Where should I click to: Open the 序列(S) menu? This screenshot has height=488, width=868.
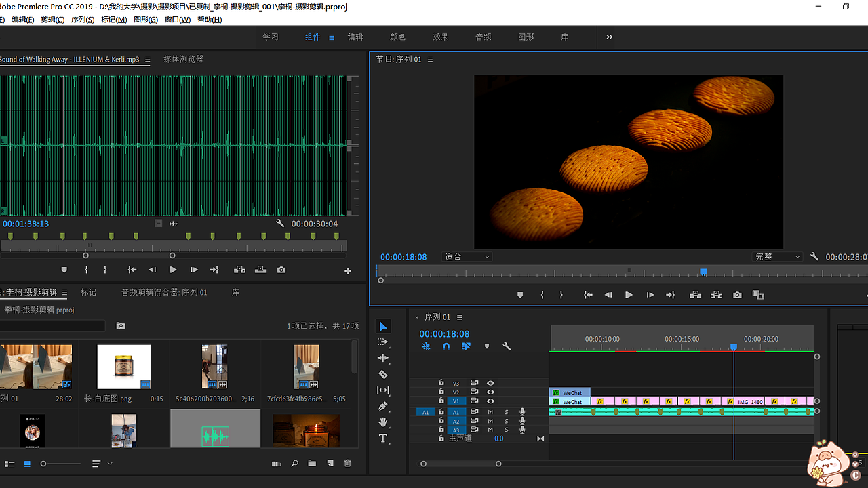pos(83,20)
